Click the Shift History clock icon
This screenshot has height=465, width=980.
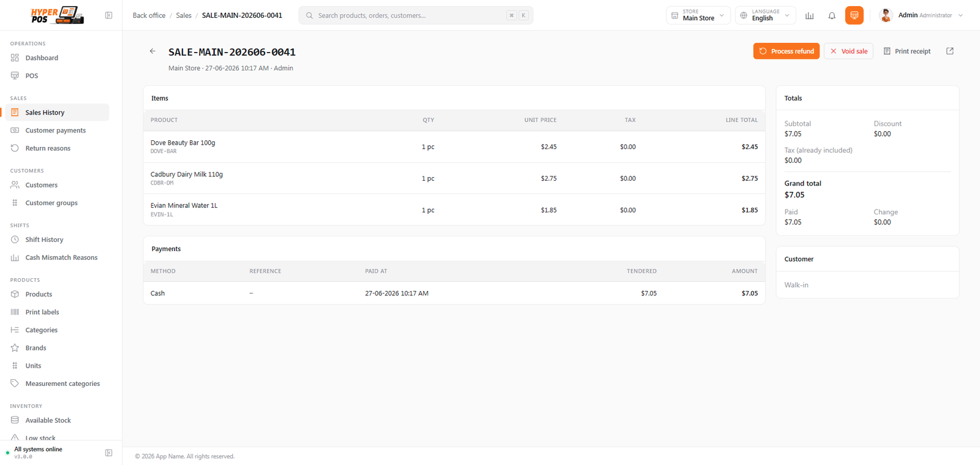pyautogui.click(x=15, y=240)
